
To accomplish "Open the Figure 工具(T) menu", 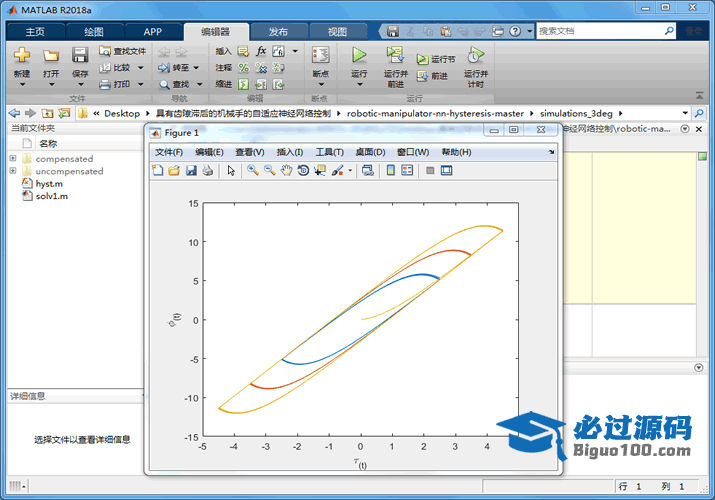I will (330, 152).
